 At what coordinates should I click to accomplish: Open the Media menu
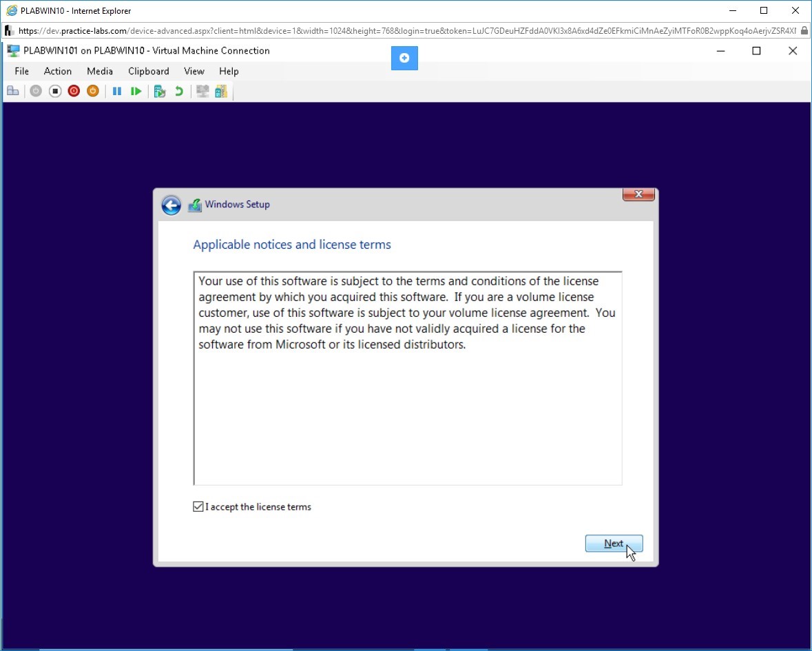click(100, 72)
